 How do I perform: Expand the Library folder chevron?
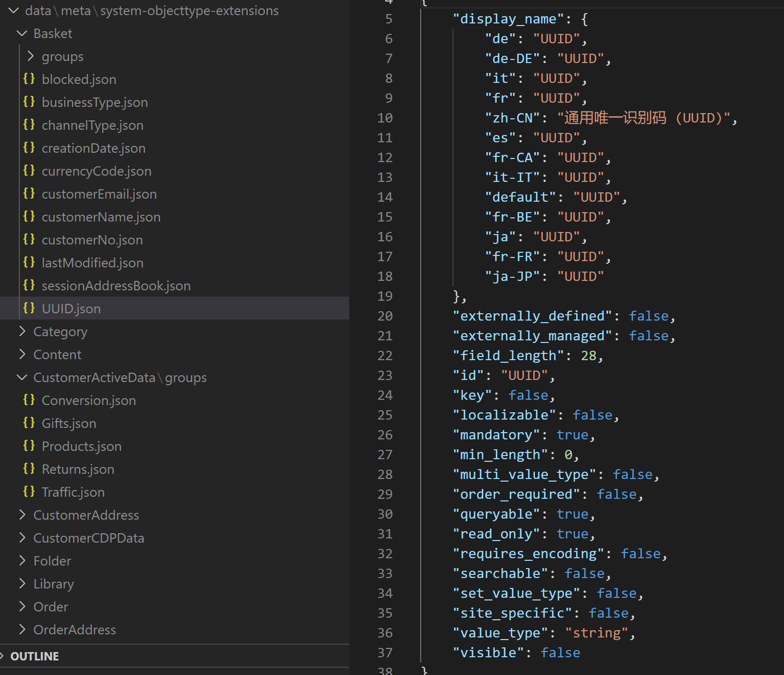(x=22, y=583)
